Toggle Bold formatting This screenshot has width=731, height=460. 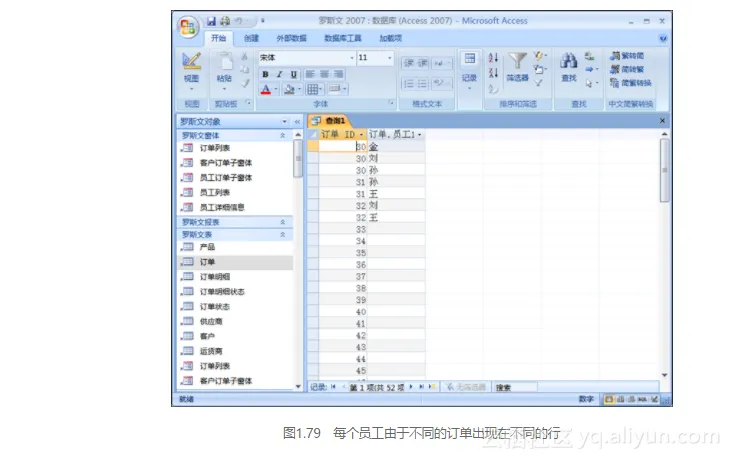point(265,74)
